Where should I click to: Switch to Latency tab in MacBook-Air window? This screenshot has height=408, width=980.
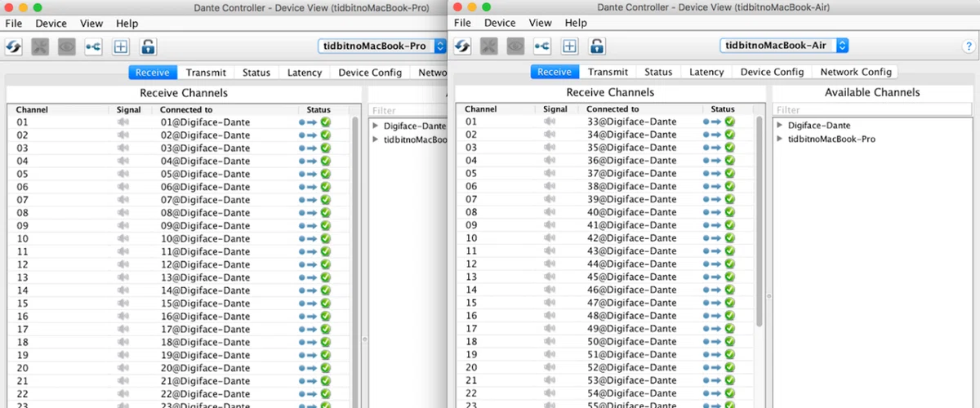(x=706, y=72)
